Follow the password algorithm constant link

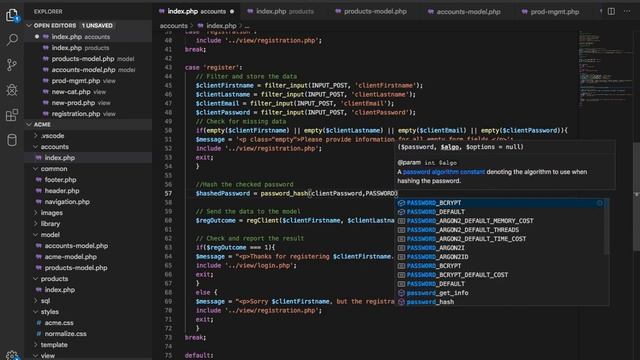[x=444, y=172]
